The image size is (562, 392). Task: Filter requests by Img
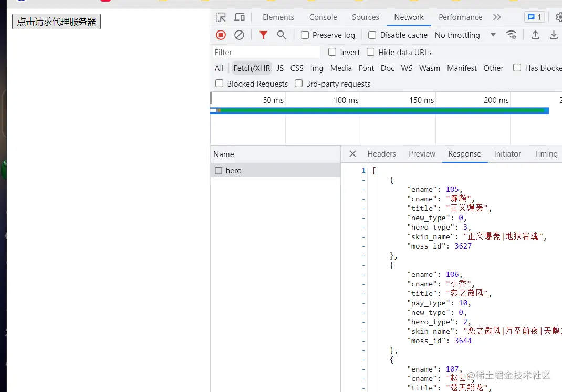(317, 68)
